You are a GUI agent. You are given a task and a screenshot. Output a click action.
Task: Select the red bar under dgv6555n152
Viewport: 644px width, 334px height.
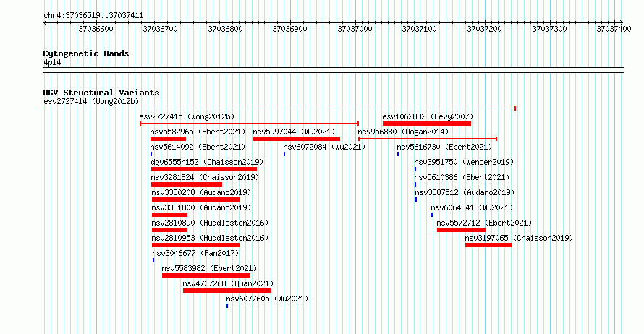204,169
